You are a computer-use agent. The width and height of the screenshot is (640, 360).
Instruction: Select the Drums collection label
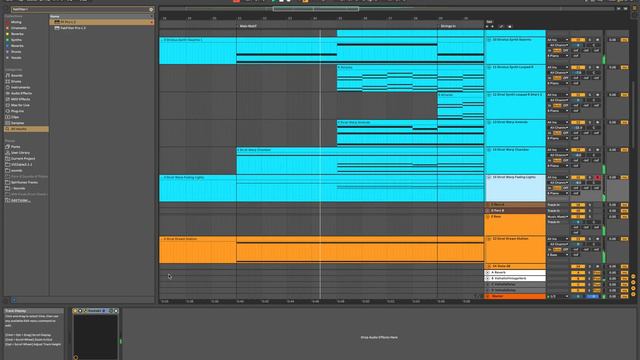pyautogui.click(x=16, y=52)
